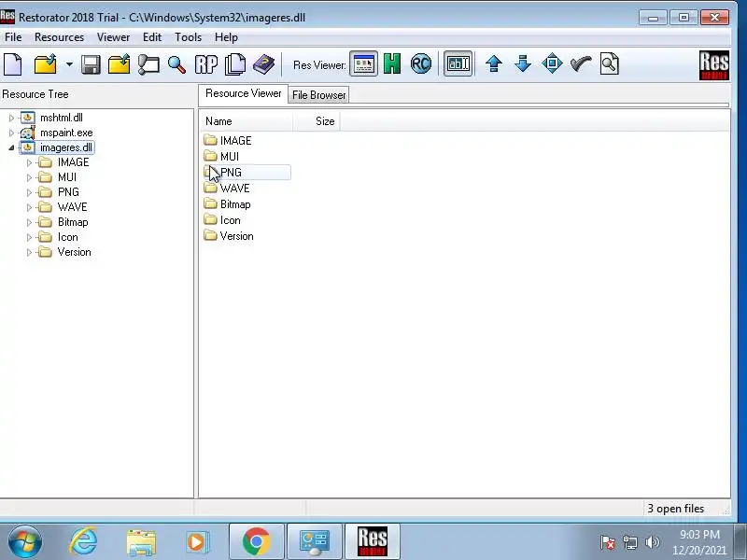Click the second folder icon after Save

tap(120, 64)
